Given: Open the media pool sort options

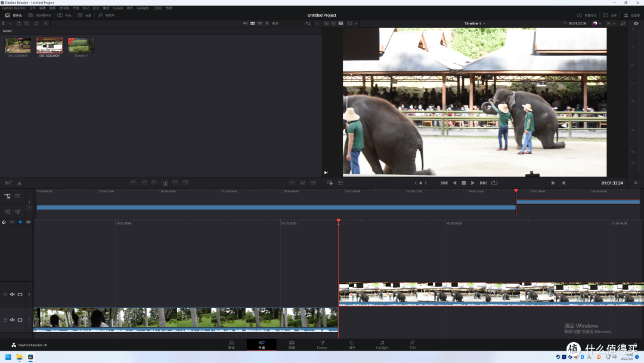Looking at the screenshot, I should point(308,23).
